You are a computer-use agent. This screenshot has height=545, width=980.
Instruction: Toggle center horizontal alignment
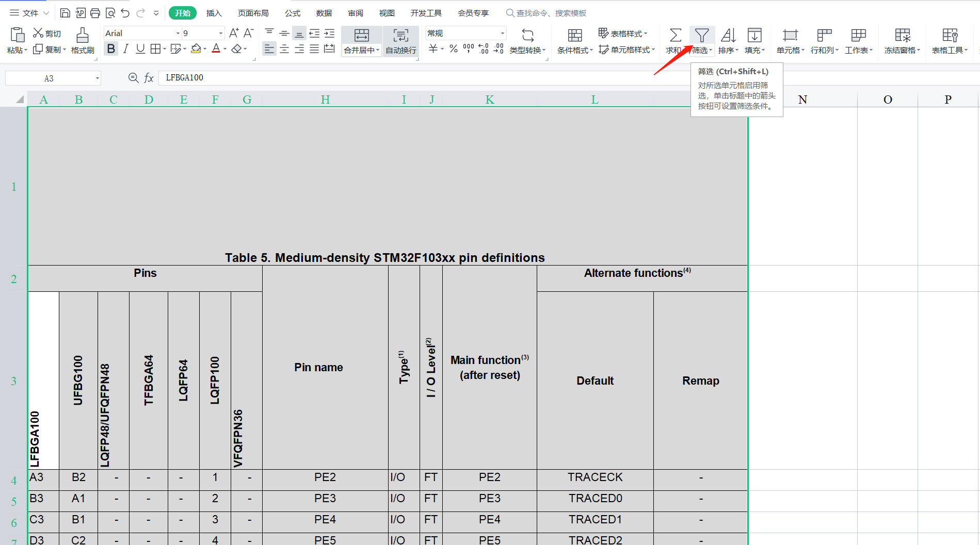click(284, 48)
